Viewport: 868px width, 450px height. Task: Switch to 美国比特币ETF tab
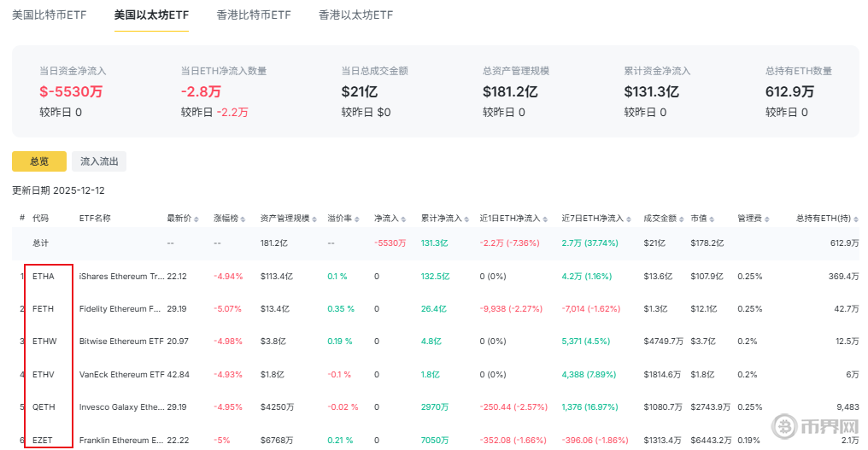click(50, 15)
